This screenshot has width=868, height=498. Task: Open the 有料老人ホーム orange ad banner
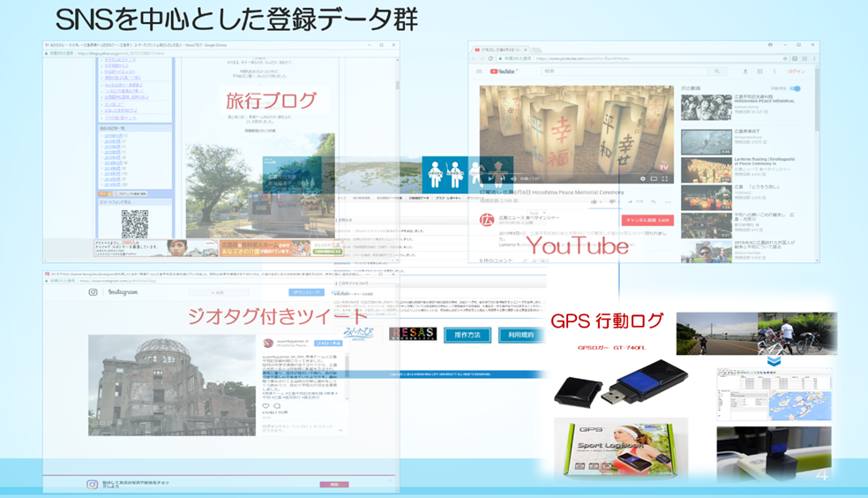(281, 248)
